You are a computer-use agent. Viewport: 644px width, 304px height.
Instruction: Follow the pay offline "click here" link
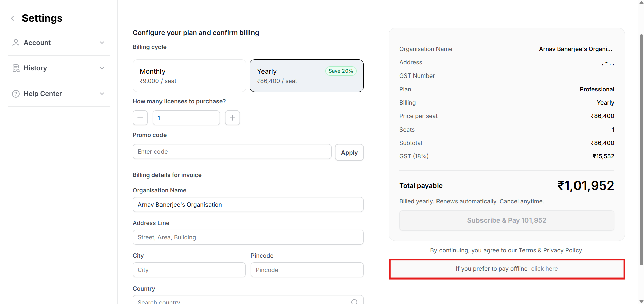click(x=544, y=269)
